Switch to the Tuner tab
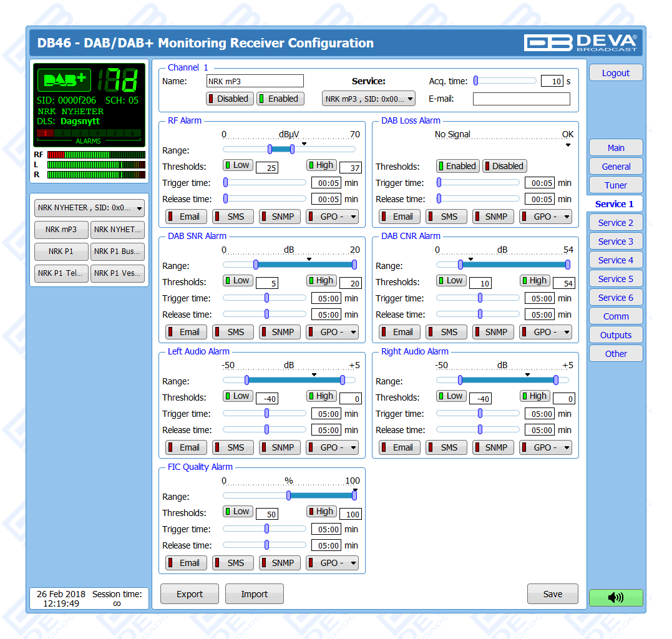 [615, 185]
